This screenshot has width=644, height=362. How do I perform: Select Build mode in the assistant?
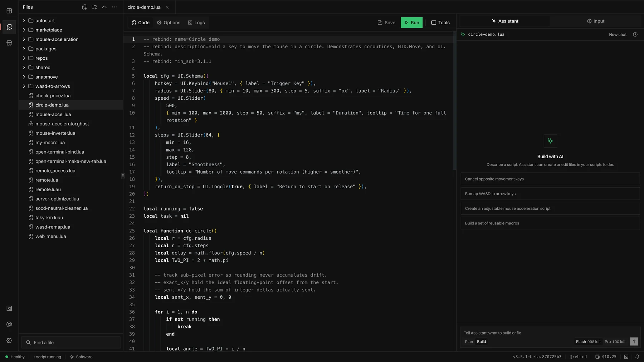click(481, 342)
